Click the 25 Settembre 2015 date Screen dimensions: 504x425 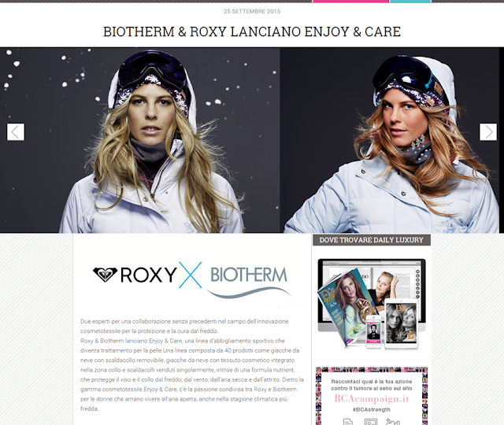[252, 11]
